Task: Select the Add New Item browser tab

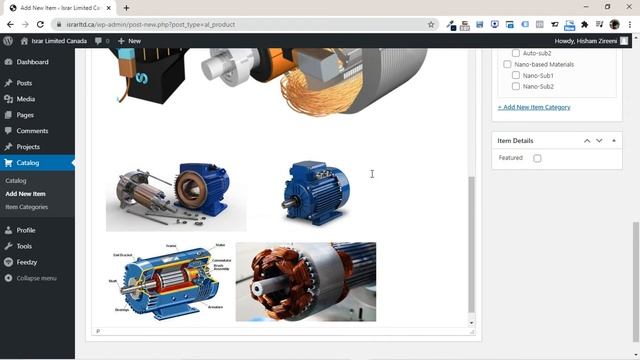Action: click(60, 8)
